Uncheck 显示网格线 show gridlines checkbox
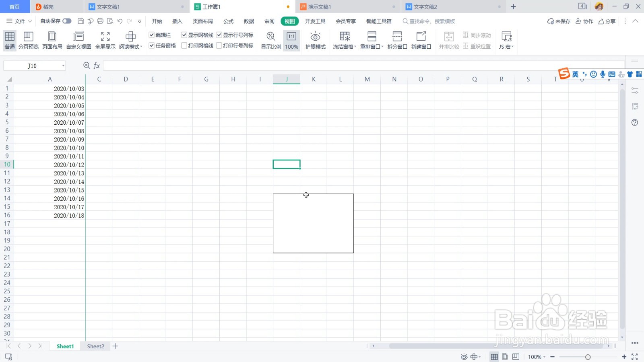 point(184,35)
